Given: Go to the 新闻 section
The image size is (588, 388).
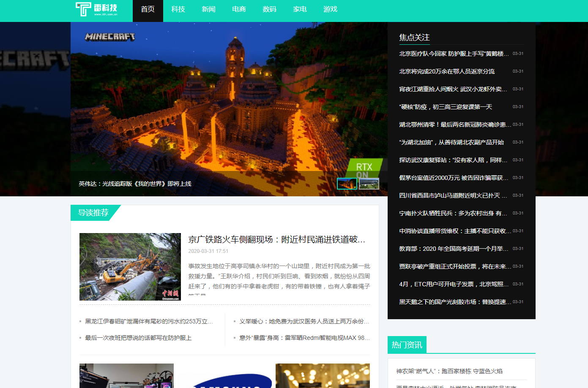Looking at the screenshot, I should pyautogui.click(x=209, y=9).
